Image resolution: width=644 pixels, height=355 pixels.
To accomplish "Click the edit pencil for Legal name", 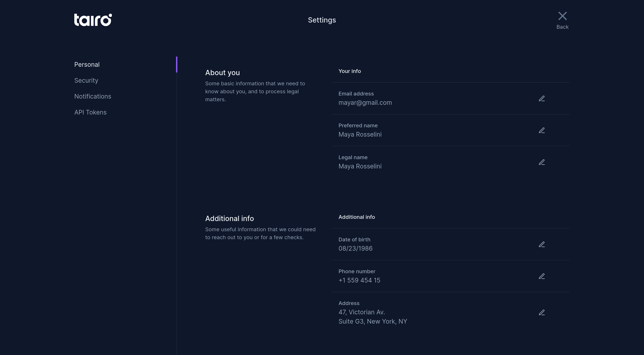I will pyautogui.click(x=542, y=162).
